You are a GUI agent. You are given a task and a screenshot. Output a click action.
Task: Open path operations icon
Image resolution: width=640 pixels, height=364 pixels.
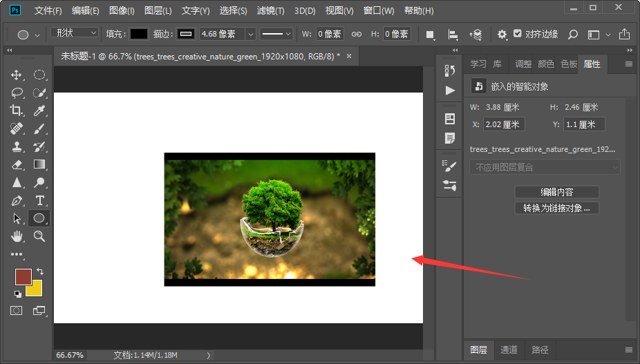point(430,35)
